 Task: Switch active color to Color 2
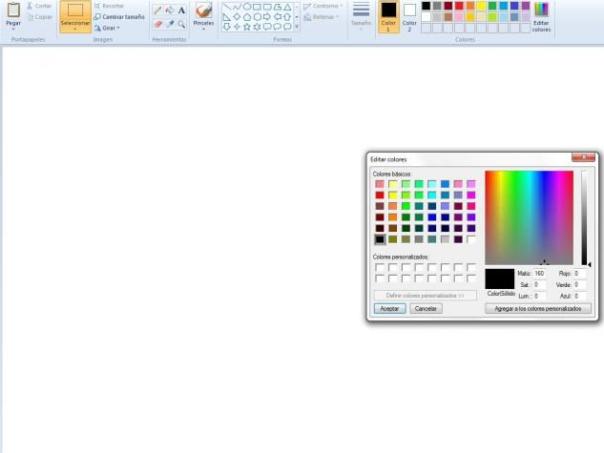click(x=409, y=14)
